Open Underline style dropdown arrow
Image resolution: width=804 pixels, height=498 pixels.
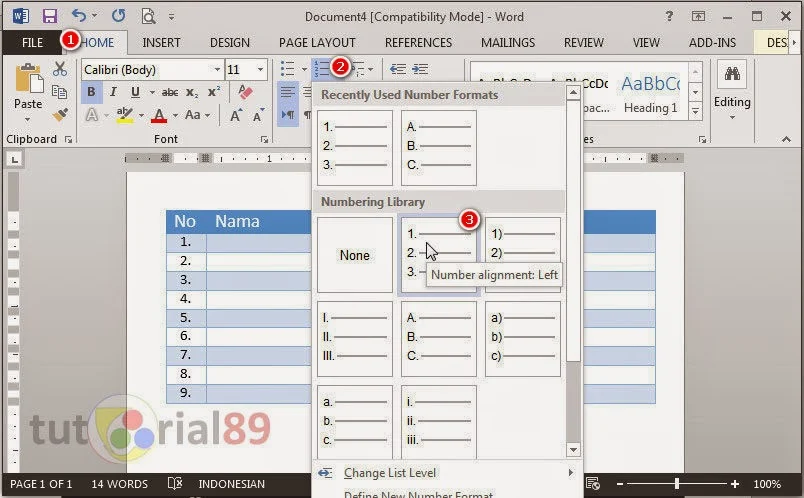pyautogui.click(x=152, y=92)
